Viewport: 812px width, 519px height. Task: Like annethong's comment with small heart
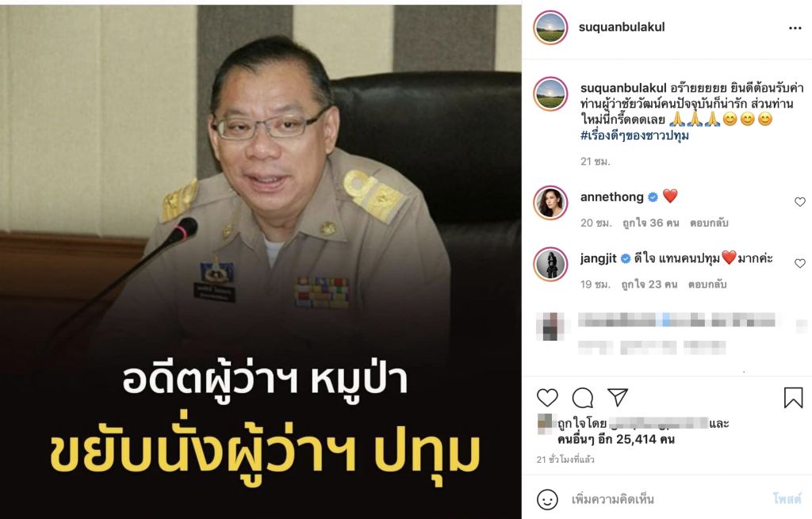pyautogui.click(x=799, y=202)
